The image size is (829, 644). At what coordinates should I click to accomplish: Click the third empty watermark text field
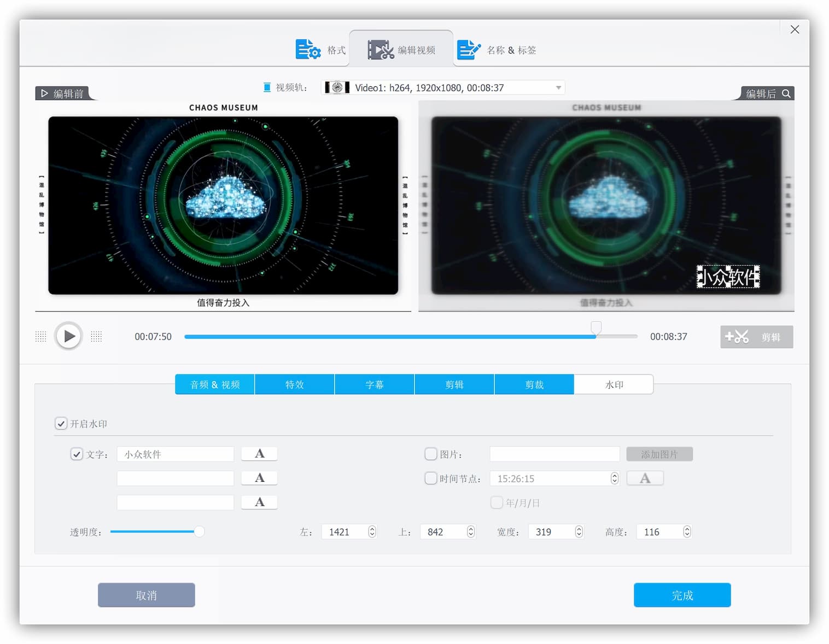pyautogui.click(x=176, y=502)
